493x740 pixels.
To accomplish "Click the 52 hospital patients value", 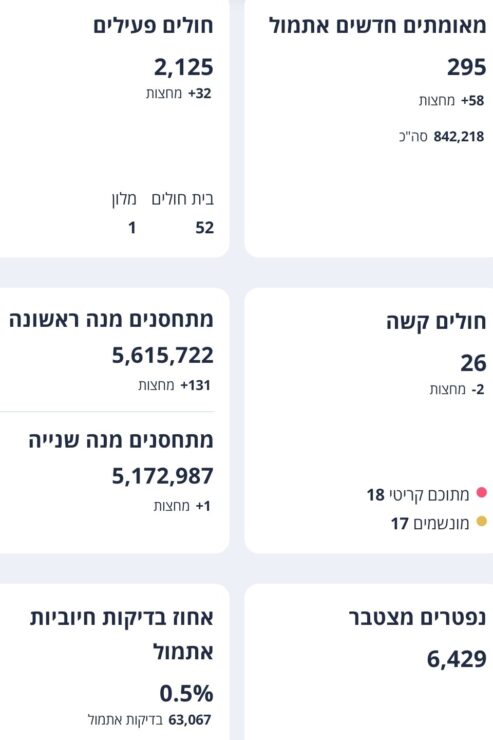I will (205, 228).
